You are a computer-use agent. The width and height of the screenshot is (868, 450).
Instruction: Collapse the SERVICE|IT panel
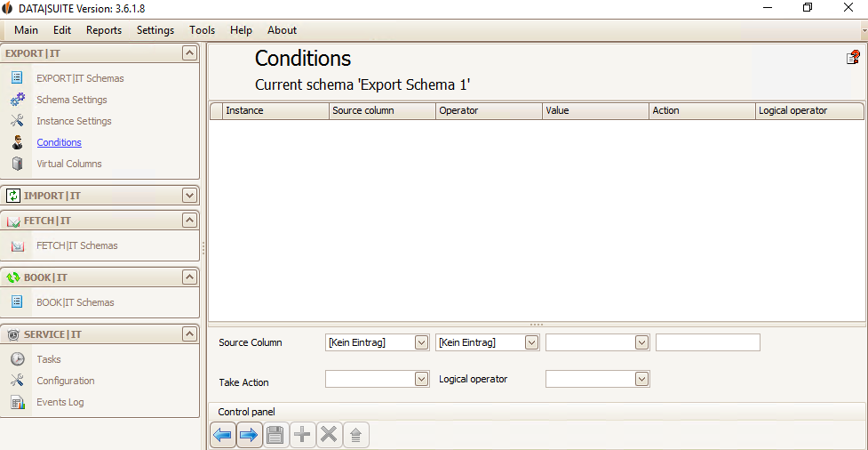coord(189,334)
